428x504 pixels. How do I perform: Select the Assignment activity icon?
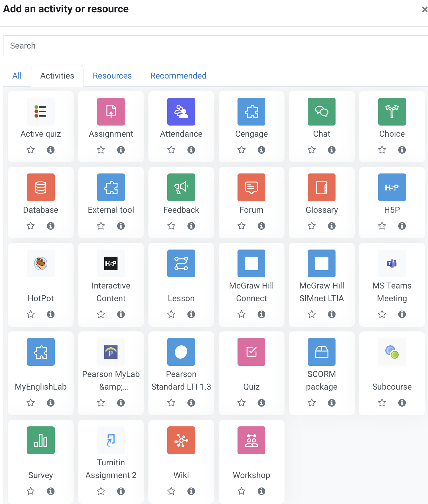click(111, 112)
